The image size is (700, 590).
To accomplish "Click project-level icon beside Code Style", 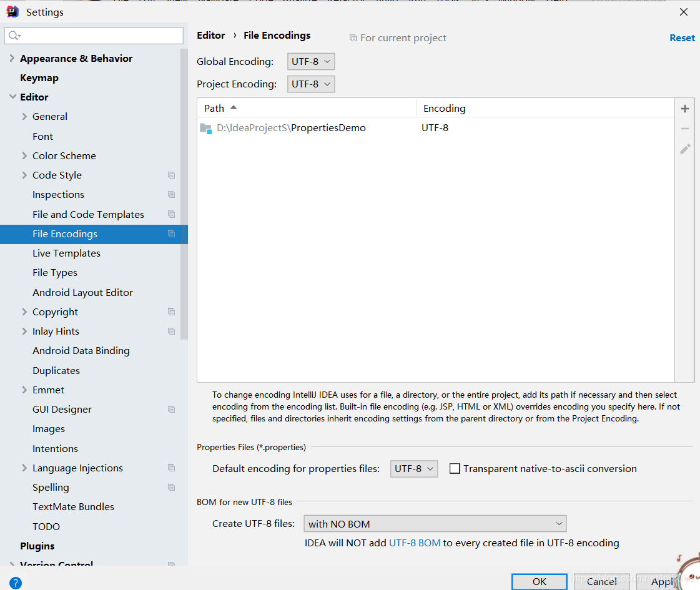I will point(172,175).
